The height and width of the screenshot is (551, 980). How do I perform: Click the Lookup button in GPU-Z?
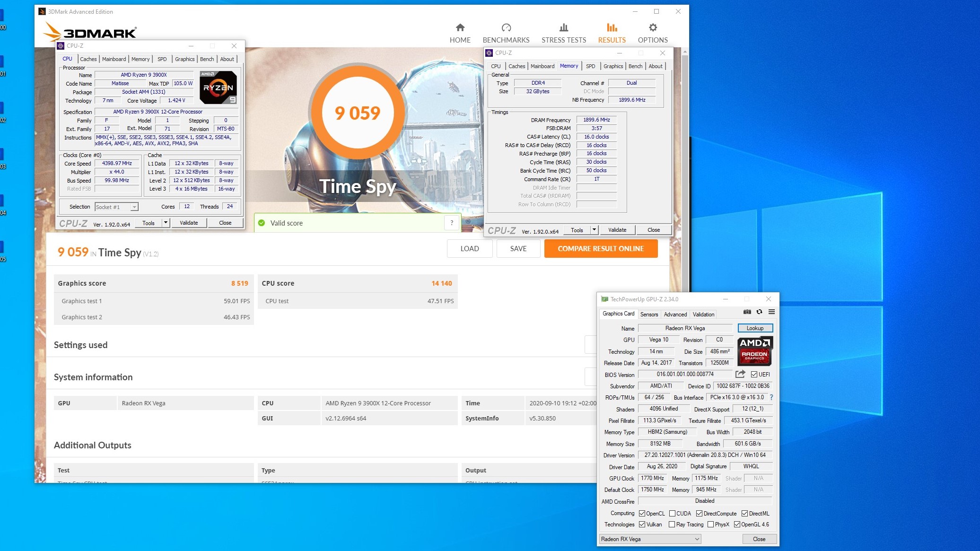(755, 328)
